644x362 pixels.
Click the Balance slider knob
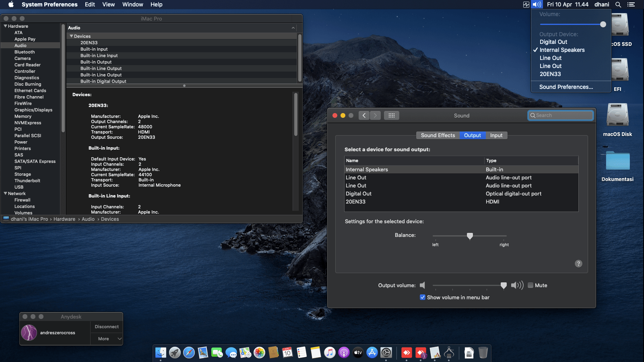[470, 236]
